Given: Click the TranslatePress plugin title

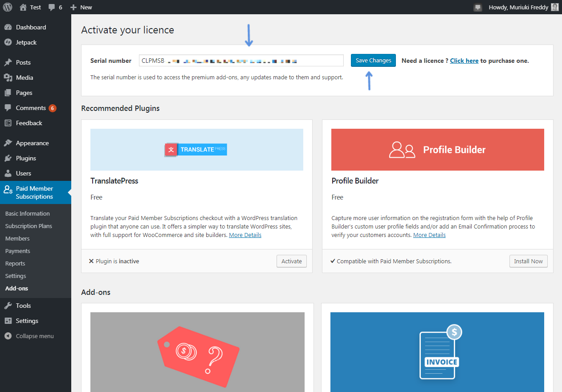Looking at the screenshot, I should point(114,181).
